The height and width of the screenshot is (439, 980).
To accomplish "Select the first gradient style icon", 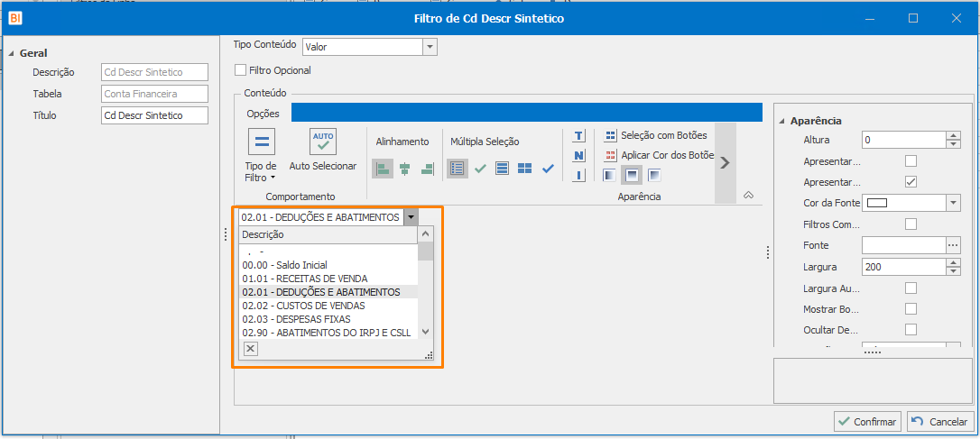I will pyautogui.click(x=609, y=176).
